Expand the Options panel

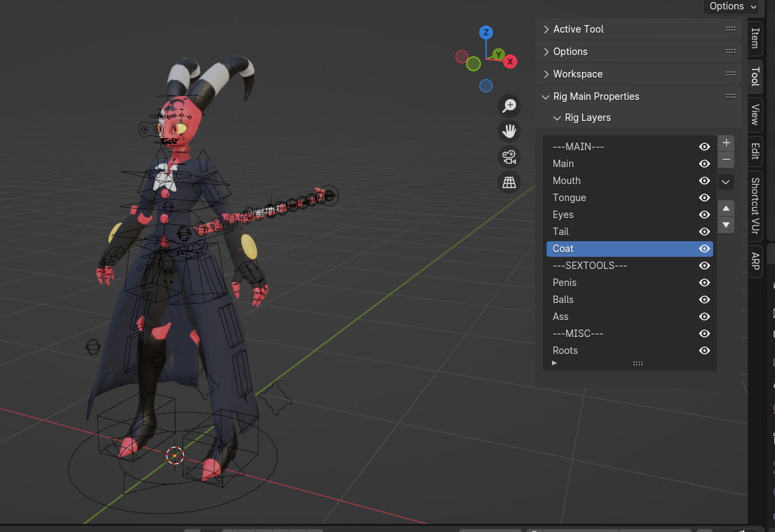click(546, 52)
